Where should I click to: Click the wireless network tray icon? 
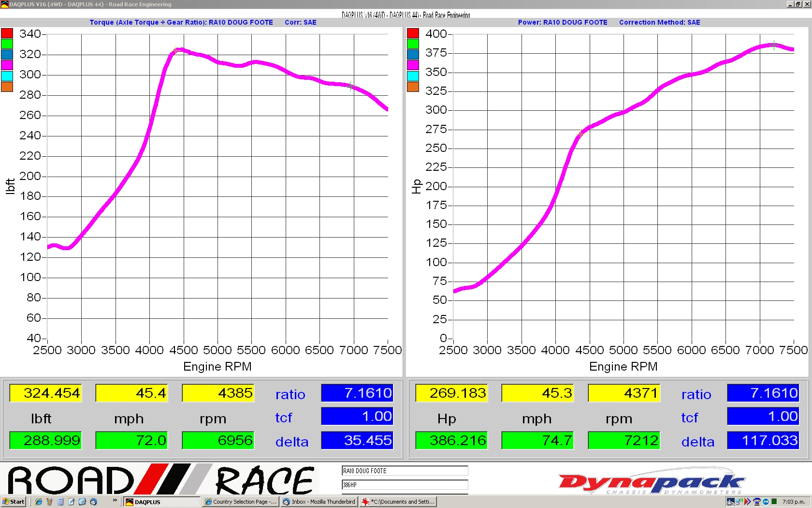click(739, 502)
